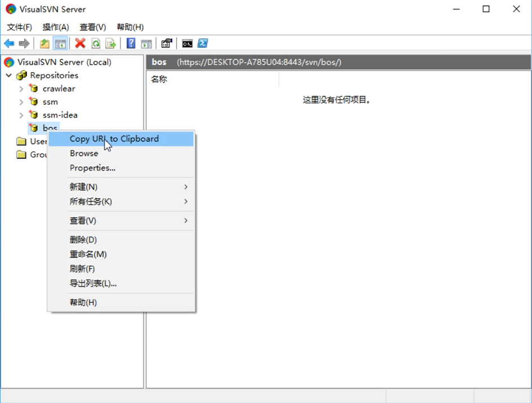532x403 pixels.
Task: Choose Properties... in the context menu
Action: [121, 168]
